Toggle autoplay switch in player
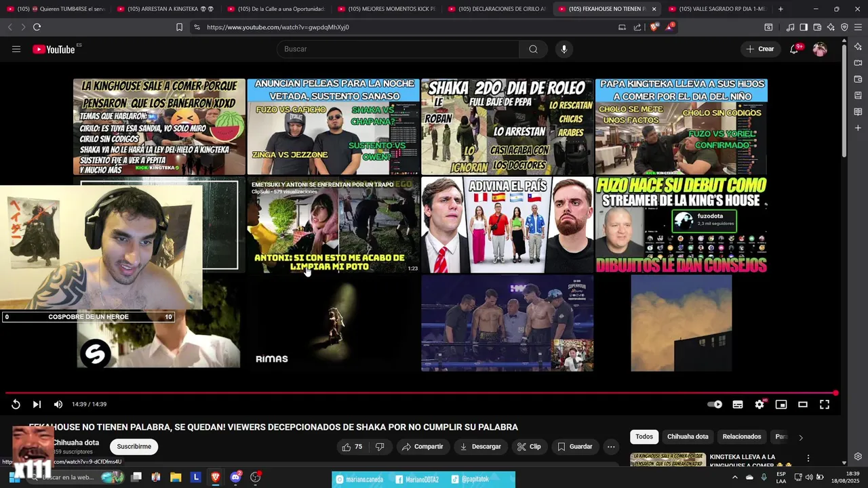Viewport: 868px width, 488px height. (x=715, y=405)
